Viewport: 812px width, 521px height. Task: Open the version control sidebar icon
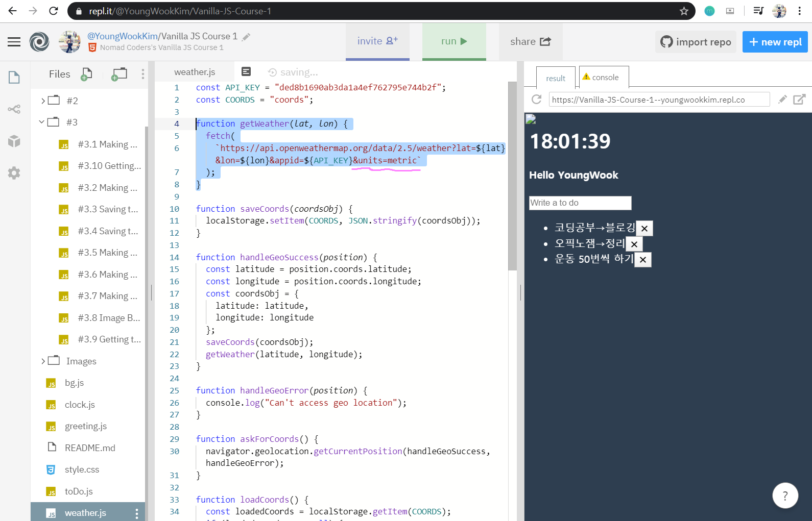(14, 109)
